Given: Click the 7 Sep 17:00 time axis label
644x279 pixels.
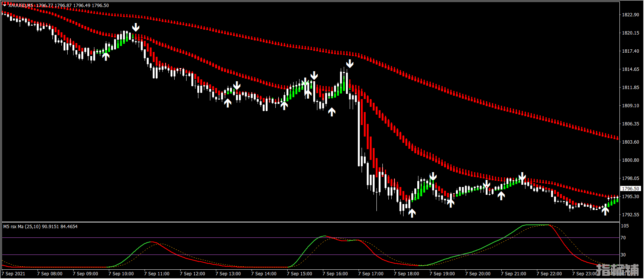Looking at the screenshot, I should click(x=370, y=274).
